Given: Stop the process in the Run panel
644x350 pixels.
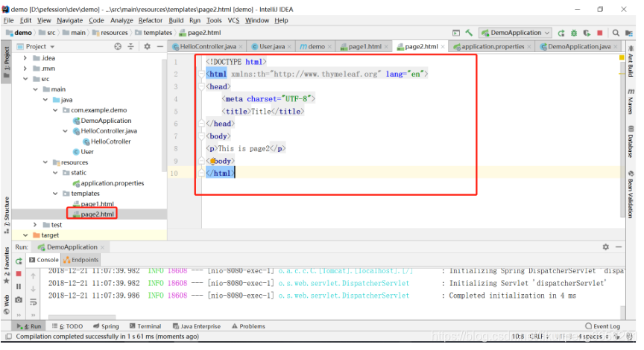Looking at the screenshot, I should [x=19, y=273].
